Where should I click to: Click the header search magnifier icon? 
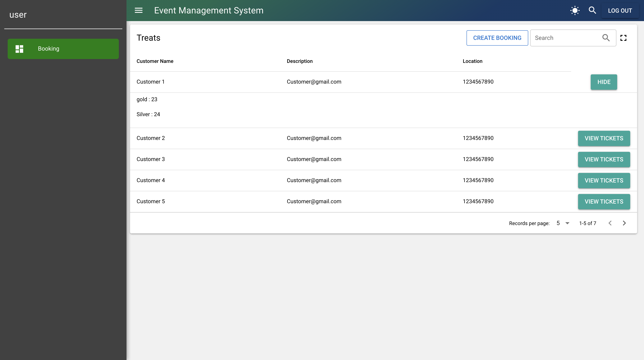[592, 10]
